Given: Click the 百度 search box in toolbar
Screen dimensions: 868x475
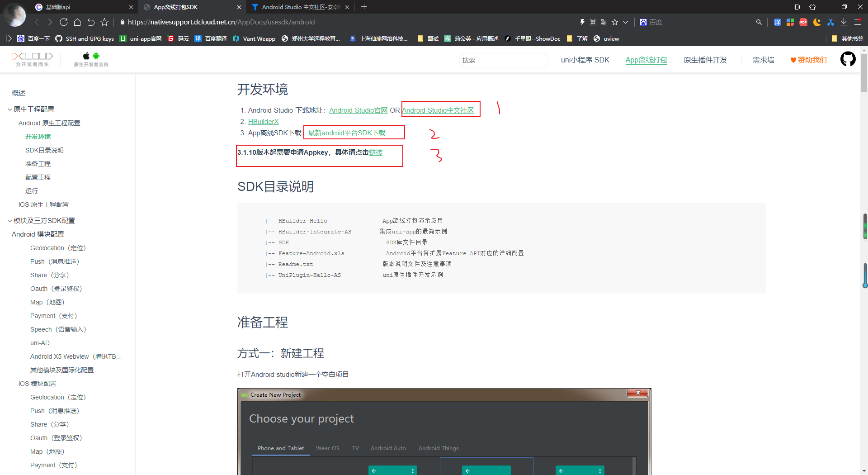Looking at the screenshot, I should [696, 22].
